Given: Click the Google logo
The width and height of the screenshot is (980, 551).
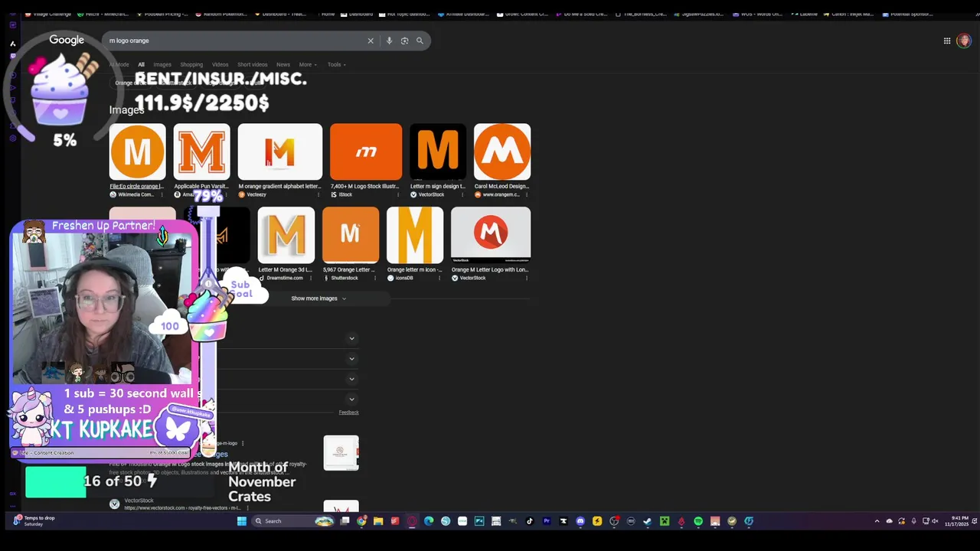Looking at the screenshot, I should coord(67,40).
